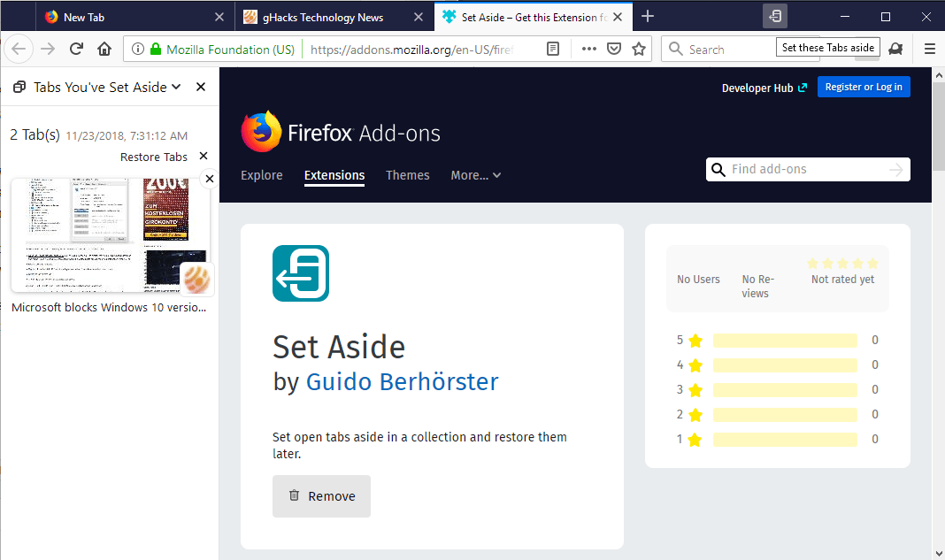Close the New Tab tab
Viewport: 945px width, 560px height.
point(219,17)
